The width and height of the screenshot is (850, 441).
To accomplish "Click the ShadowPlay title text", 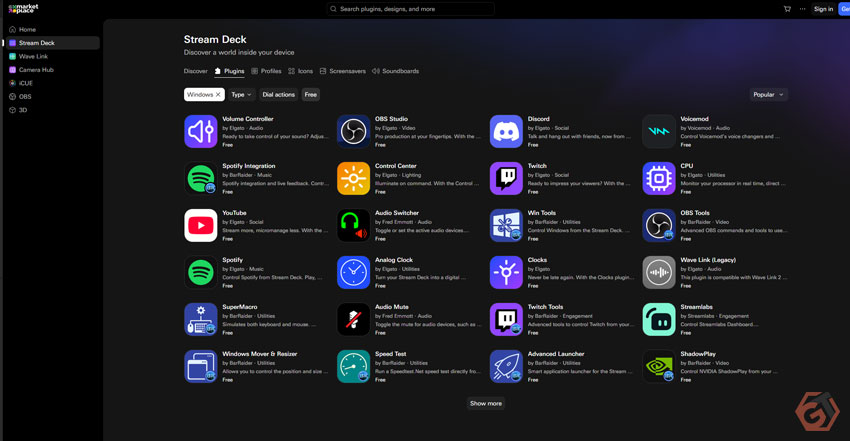I will (x=698, y=354).
